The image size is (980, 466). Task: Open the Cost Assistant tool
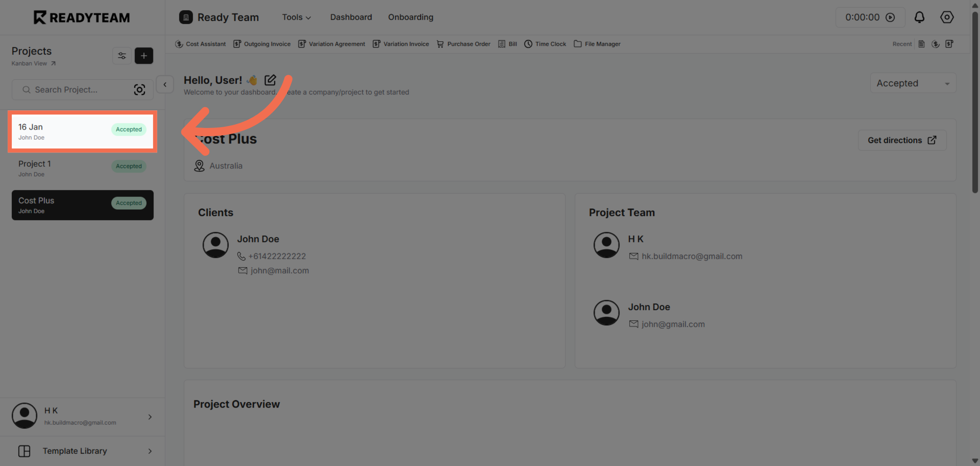click(200, 44)
